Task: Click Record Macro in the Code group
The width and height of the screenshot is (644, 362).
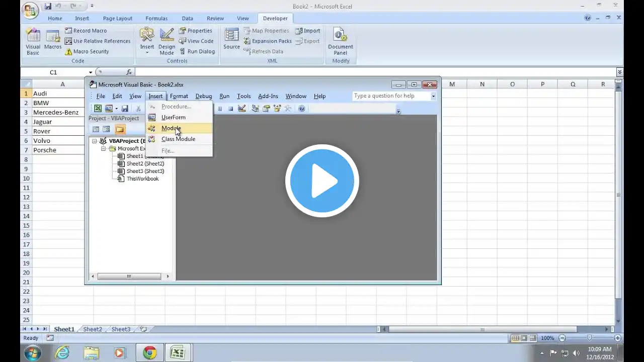Action: [86, 31]
